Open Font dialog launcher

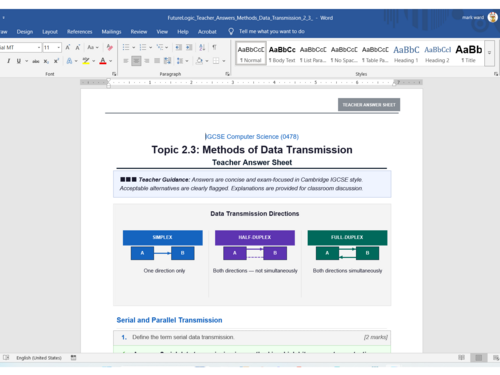[114, 74]
